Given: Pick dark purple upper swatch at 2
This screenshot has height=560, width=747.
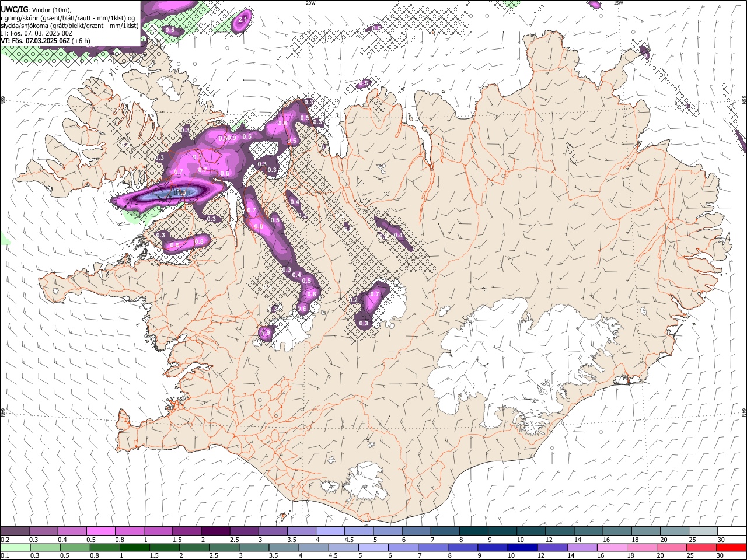Looking at the screenshot, I should (215, 531).
